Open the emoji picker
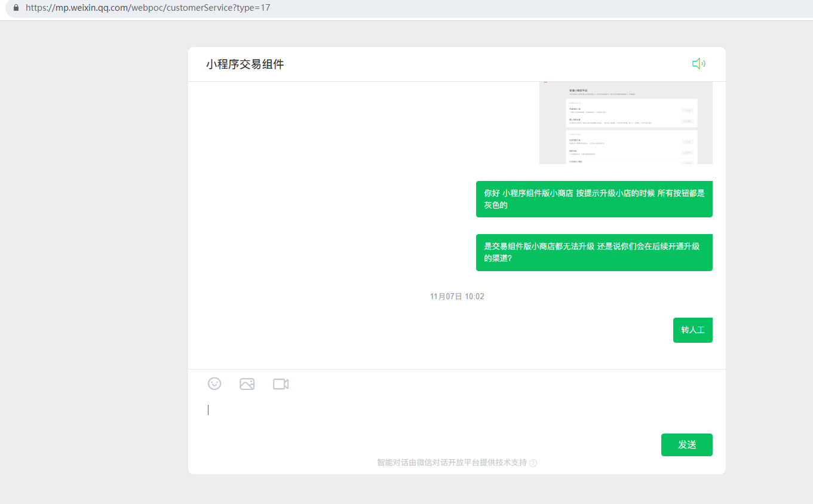The image size is (813, 504). click(214, 384)
